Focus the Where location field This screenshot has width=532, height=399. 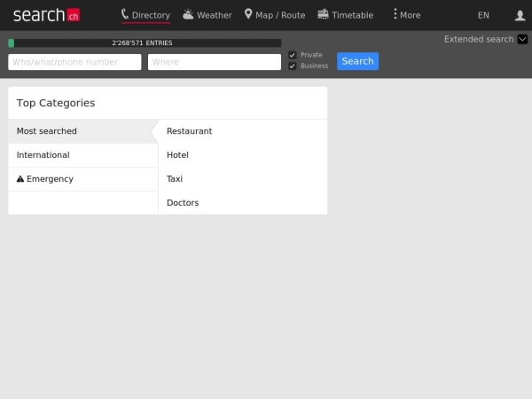215,62
